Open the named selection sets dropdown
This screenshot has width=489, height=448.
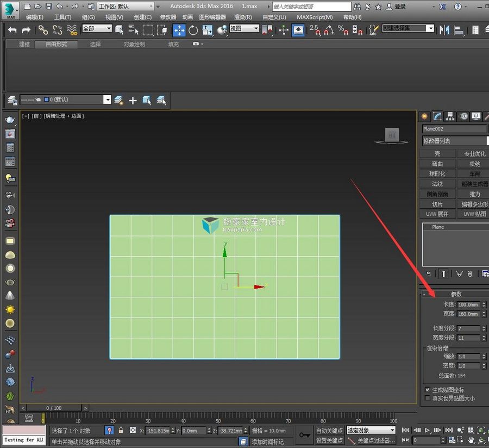click(408, 28)
